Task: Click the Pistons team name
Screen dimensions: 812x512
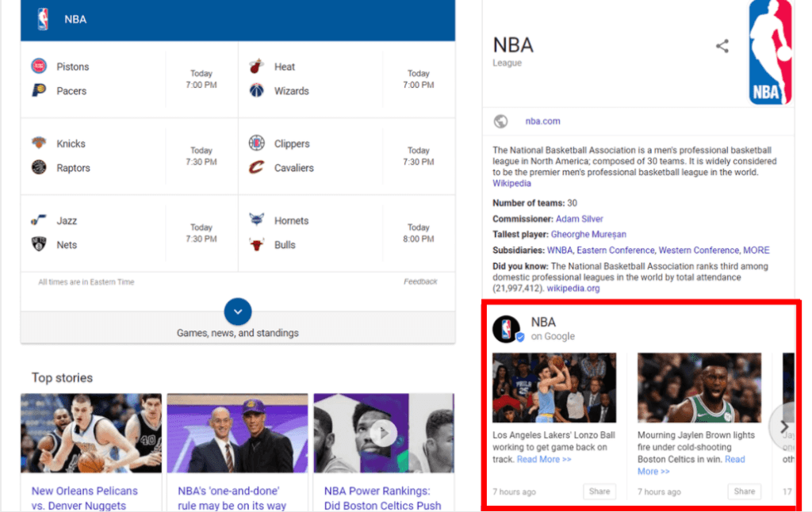Action: (72, 67)
